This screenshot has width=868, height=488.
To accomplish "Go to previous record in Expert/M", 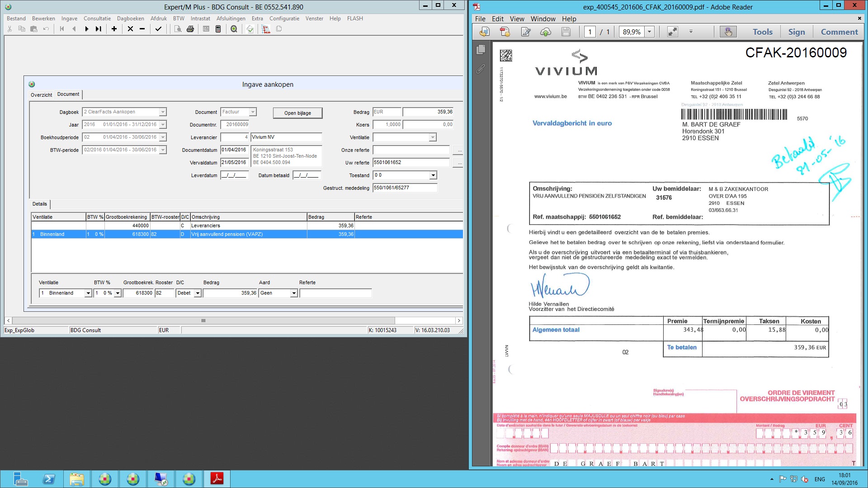I will (x=74, y=29).
